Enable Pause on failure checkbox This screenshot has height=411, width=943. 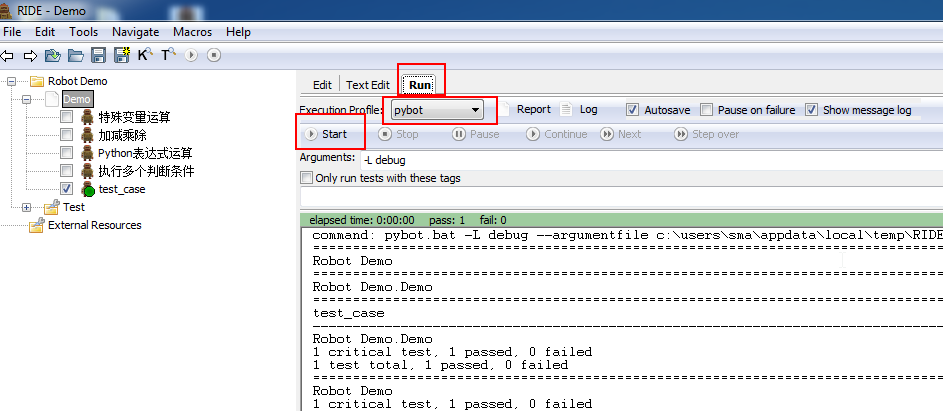click(707, 110)
